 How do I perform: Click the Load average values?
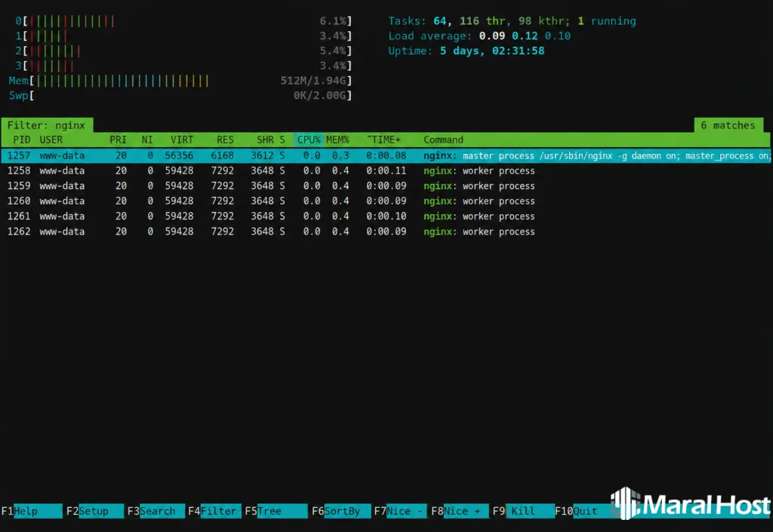click(525, 36)
